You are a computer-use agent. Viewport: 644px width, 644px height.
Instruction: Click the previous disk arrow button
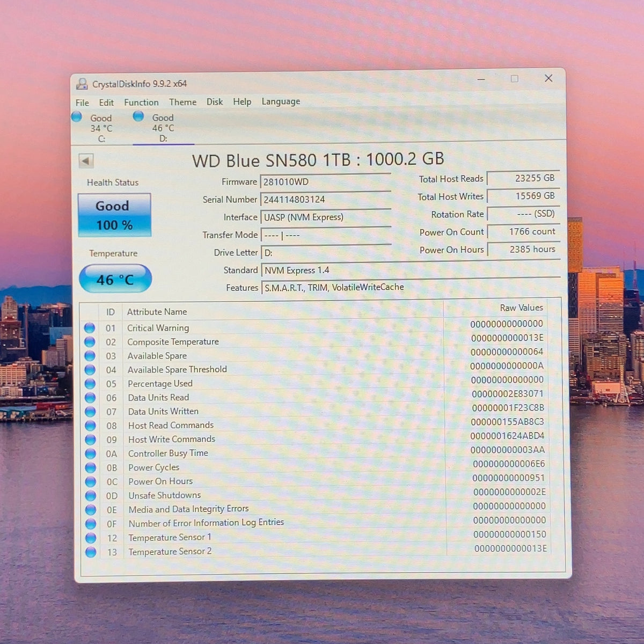86,160
